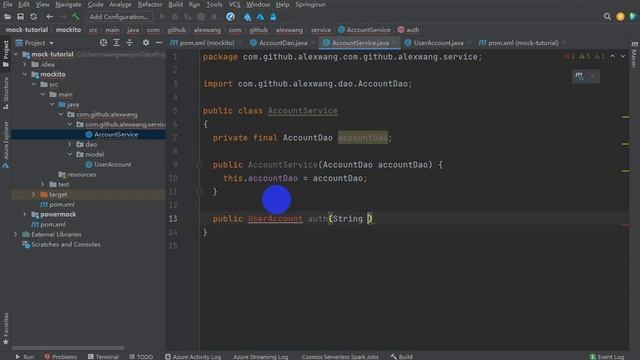Click the auth breadcrumb in navigation bar

pos(408,30)
